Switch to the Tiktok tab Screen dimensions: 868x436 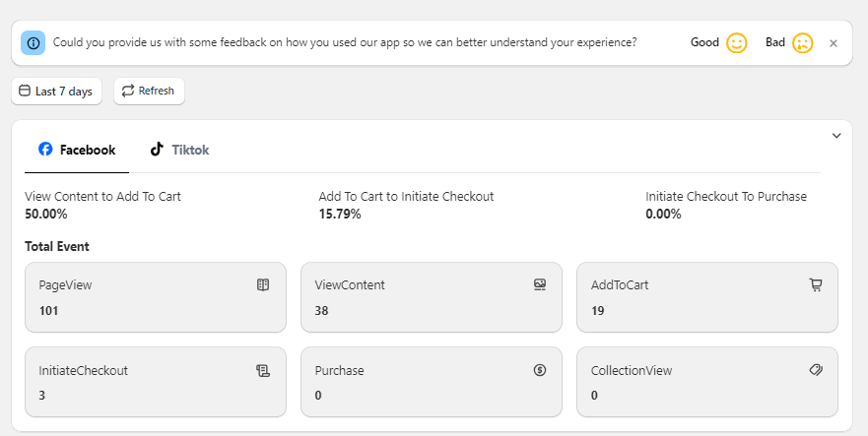[179, 151]
